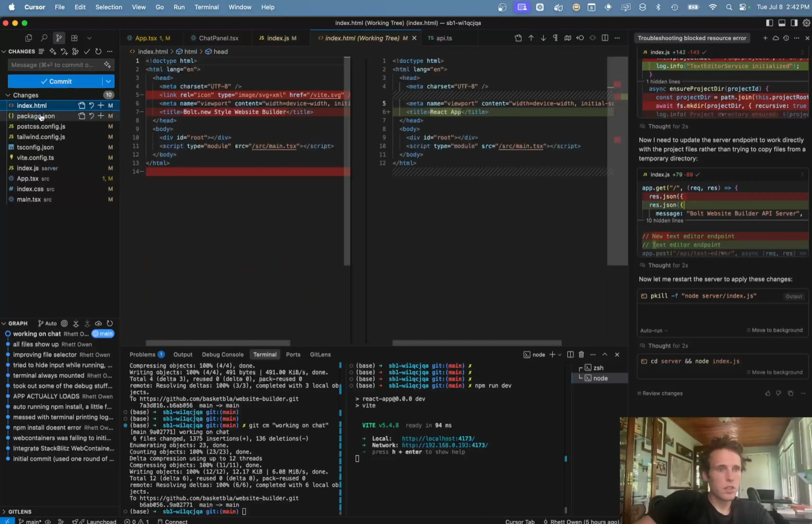
Task: Refresh source control in CHANGES header
Action: click(98, 51)
